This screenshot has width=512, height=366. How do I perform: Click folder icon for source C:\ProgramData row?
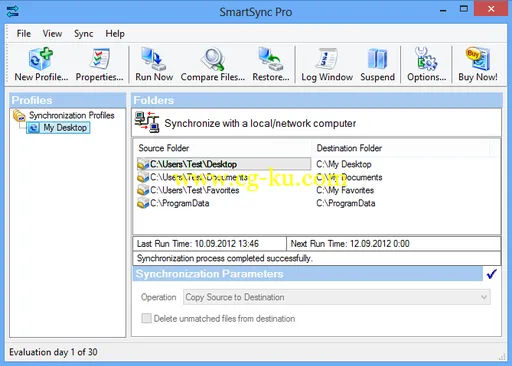tap(143, 203)
